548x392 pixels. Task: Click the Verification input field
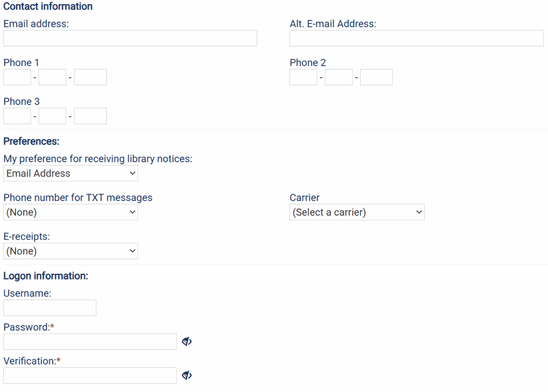coord(90,375)
